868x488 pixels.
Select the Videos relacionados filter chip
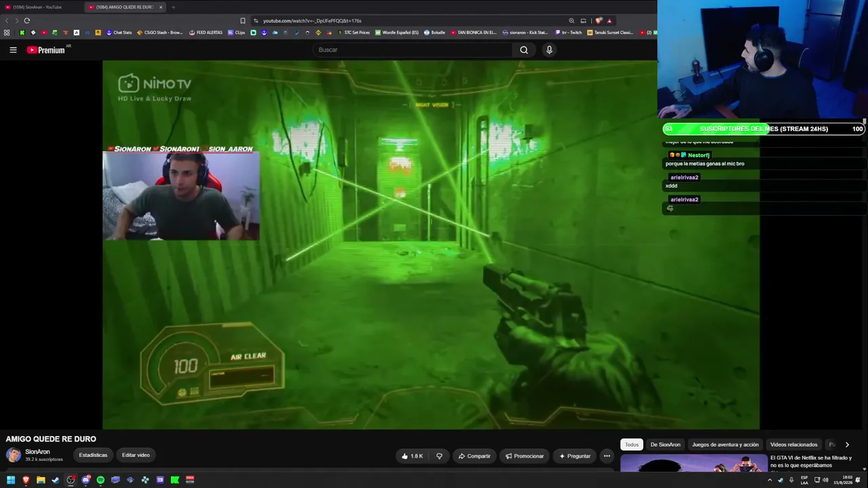point(794,445)
